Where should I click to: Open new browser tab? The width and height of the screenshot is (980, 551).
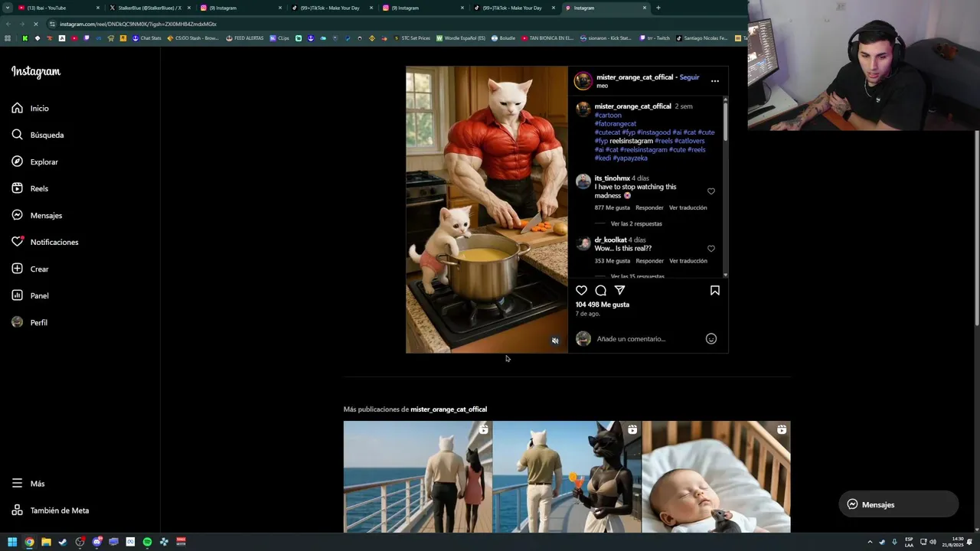click(658, 8)
